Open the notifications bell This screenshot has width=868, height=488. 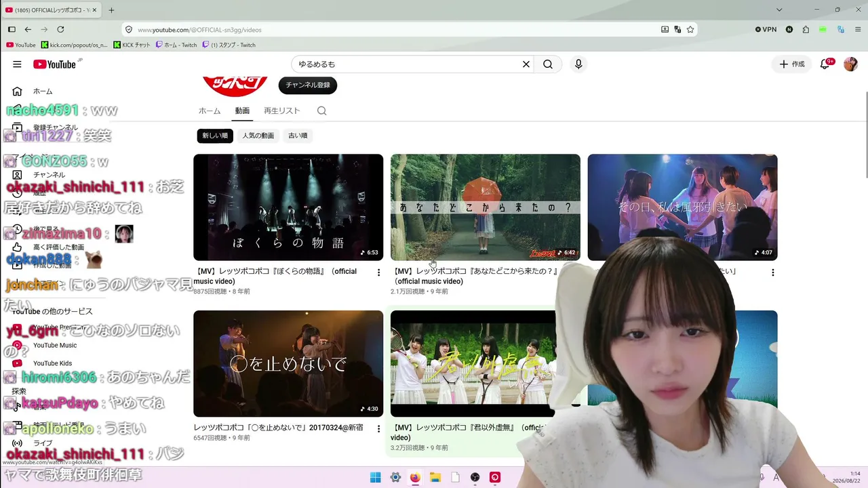(825, 64)
